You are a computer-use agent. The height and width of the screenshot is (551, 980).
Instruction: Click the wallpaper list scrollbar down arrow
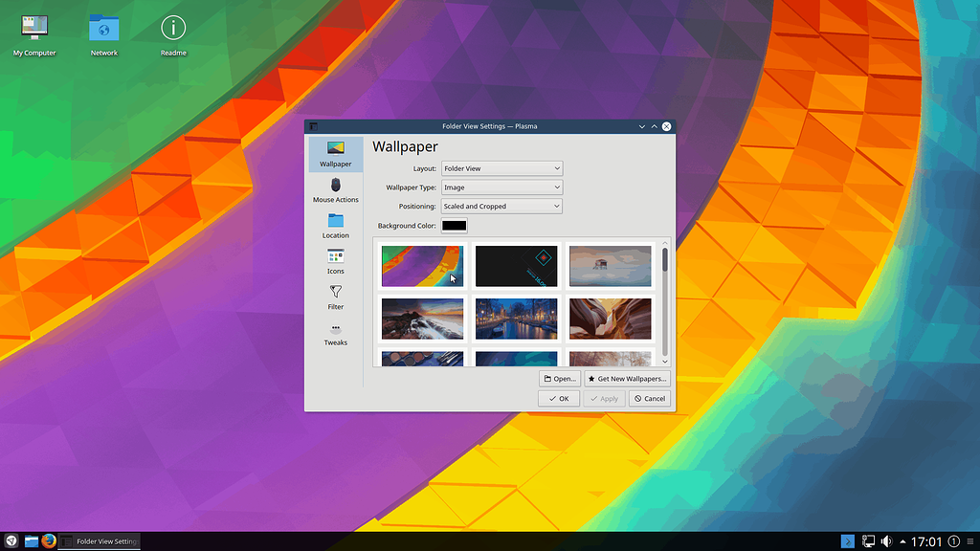(665, 362)
